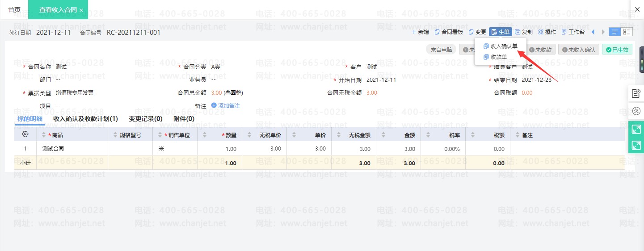
Task: Click the end date 2021-12-23
Action: point(536,80)
